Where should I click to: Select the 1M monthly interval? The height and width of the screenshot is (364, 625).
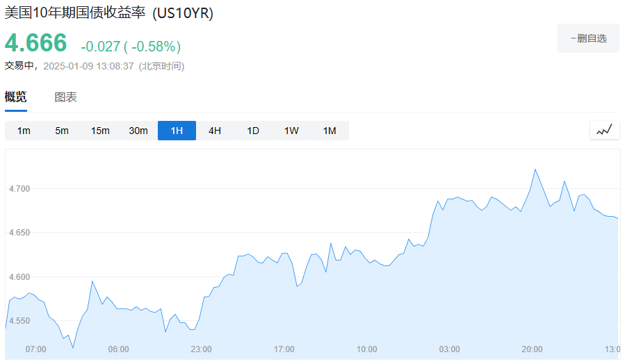[x=330, y=131]
